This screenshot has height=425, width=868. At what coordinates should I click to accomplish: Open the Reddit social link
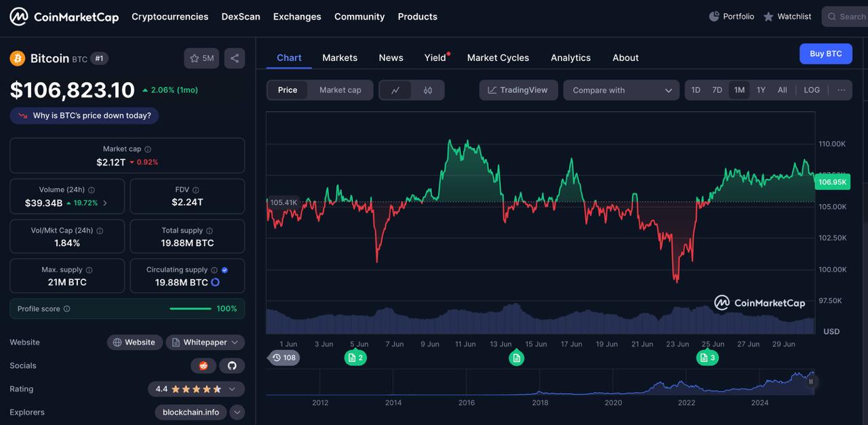(x=203, y=365)
